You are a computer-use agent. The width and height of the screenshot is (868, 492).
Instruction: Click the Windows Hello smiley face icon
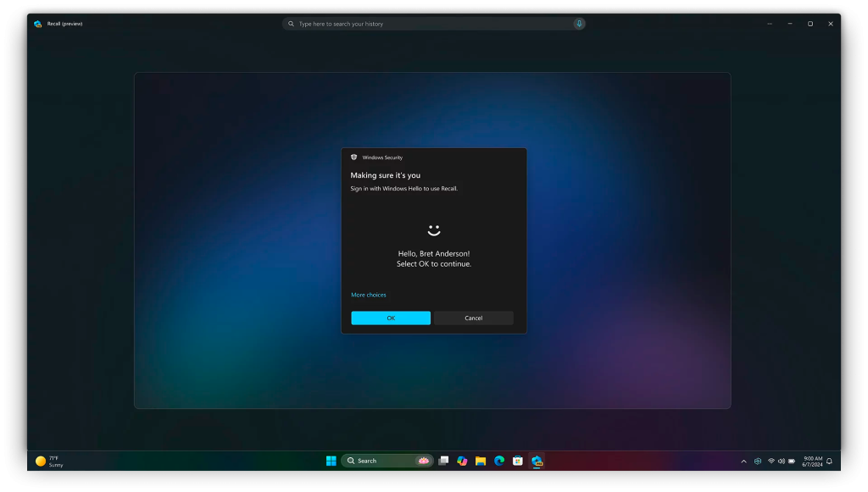(434, 230)
